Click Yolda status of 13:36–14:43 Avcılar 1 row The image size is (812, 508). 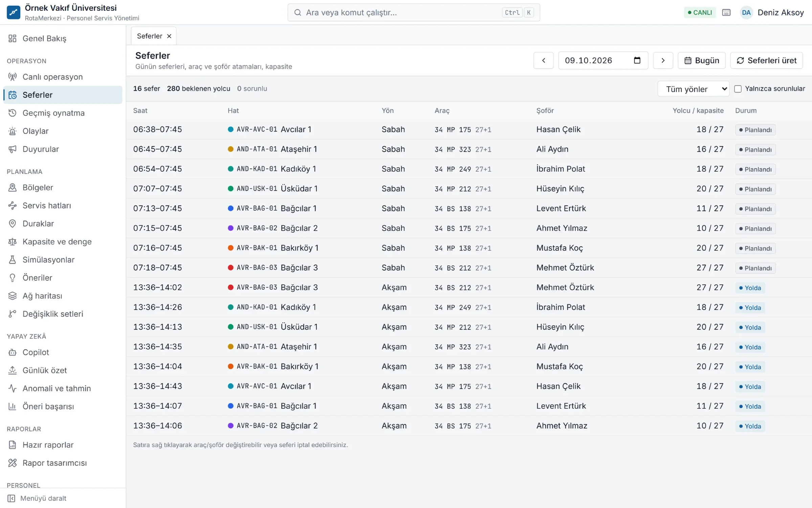click(x=750, y=386)
